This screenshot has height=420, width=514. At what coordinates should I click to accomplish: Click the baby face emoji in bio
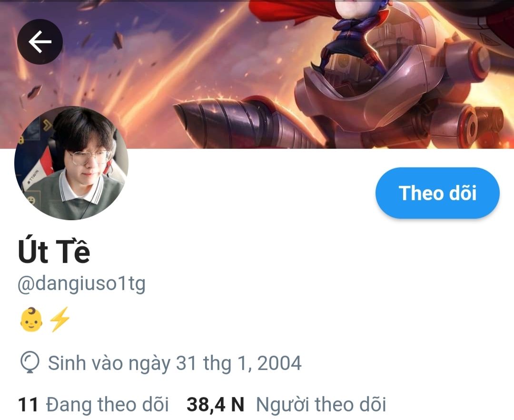(31, 320)
